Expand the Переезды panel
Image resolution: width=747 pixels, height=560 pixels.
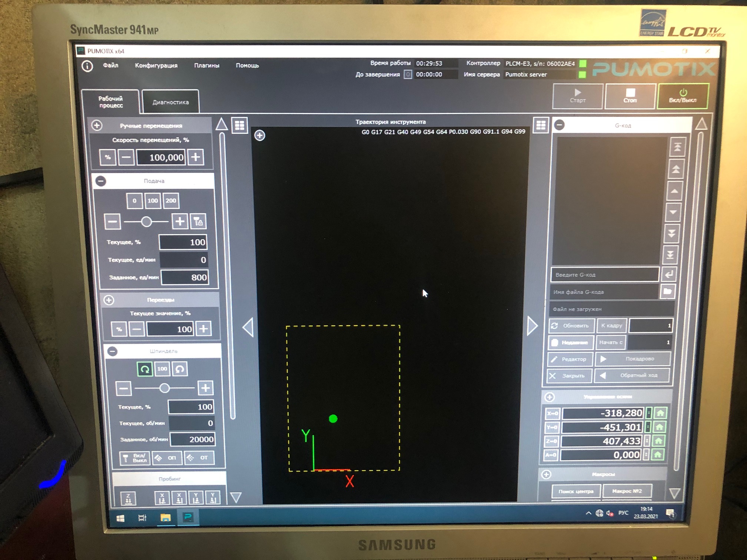click(x=109, y=300)
